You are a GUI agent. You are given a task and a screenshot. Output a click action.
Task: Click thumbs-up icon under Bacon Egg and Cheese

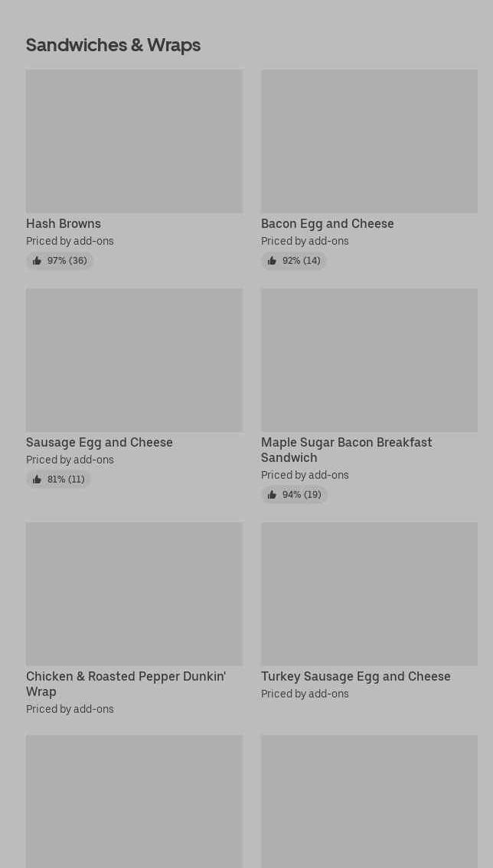pos(272,261)
